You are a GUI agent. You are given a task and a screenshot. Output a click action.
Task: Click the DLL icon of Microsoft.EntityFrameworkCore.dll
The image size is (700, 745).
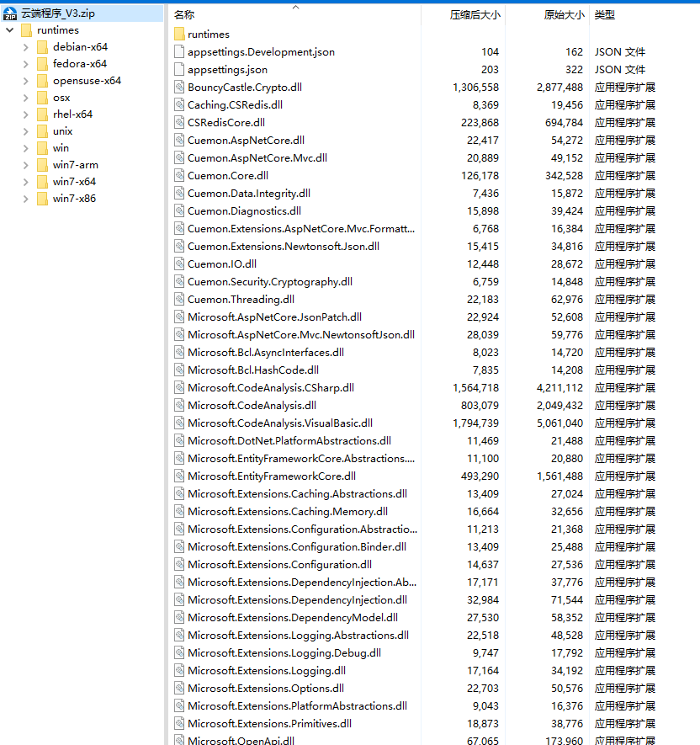(x=179, y=476)
